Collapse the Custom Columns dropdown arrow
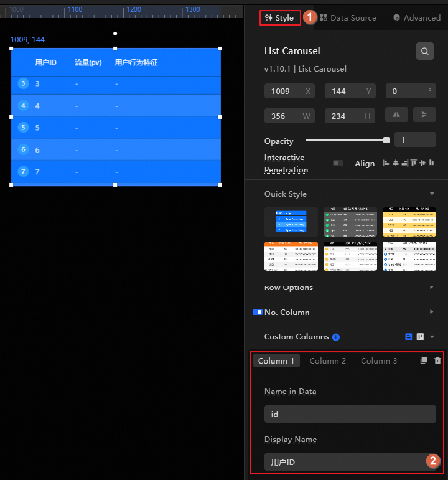Viewport: 448px width, 480px height. pos(432,337)
